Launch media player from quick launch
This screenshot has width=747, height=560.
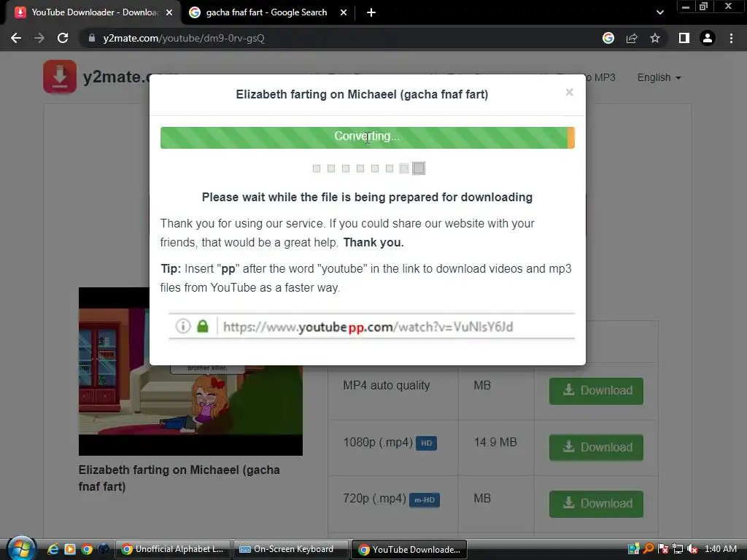[x=70, y=549]
